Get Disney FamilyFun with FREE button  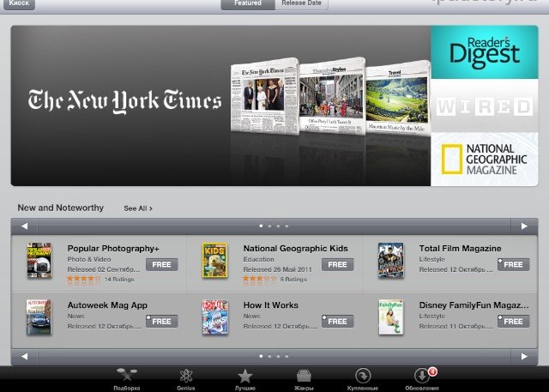point(513,322)
